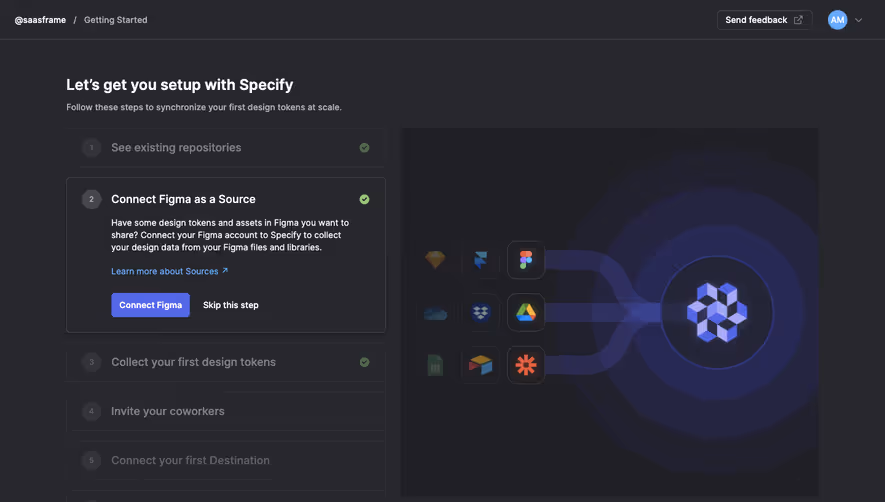This screenshot has width=885, height=502.
Task: Click "Let's get you setup with Specify" heading
Action: tap(179, 85)
